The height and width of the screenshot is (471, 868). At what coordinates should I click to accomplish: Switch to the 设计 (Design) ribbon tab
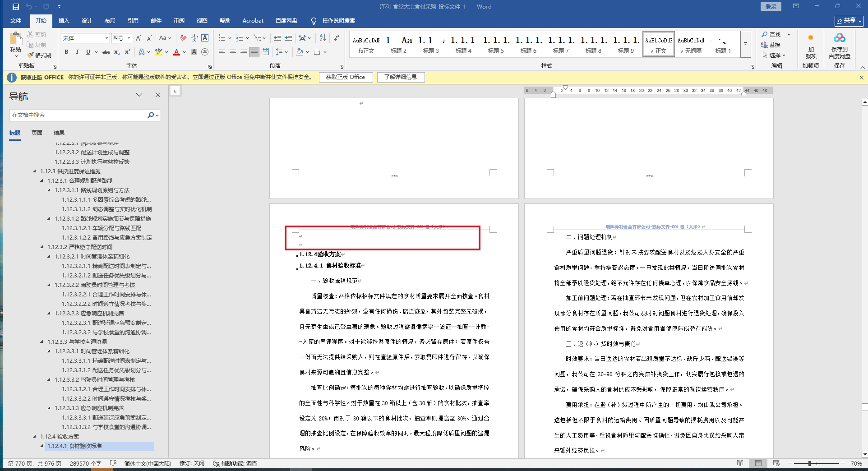87,20
